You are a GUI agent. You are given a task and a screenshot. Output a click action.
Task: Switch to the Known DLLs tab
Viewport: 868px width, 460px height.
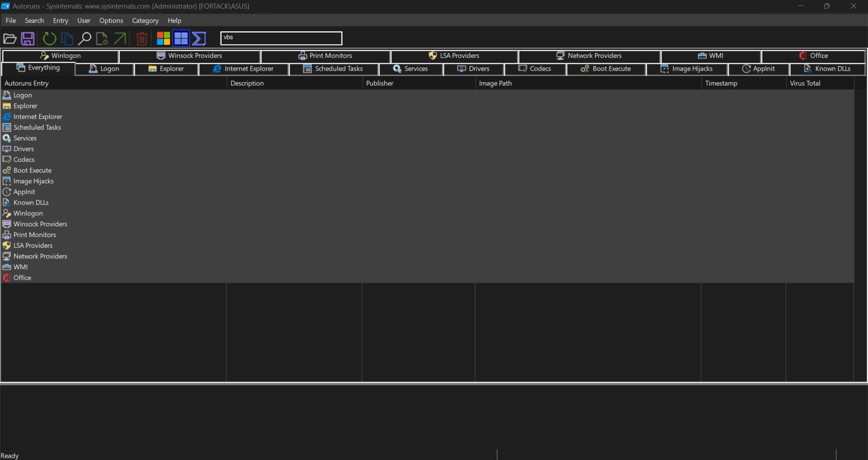point(828,69)
